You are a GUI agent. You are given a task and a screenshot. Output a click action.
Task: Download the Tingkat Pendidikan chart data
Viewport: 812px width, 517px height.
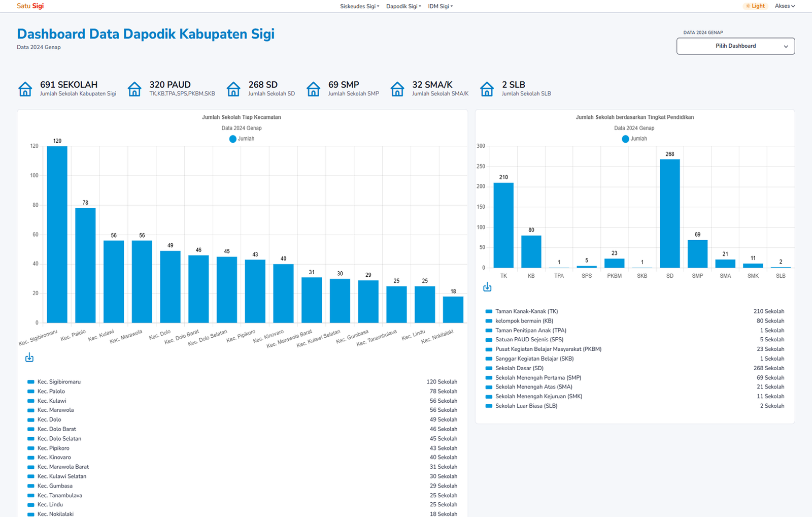point(487,287)
